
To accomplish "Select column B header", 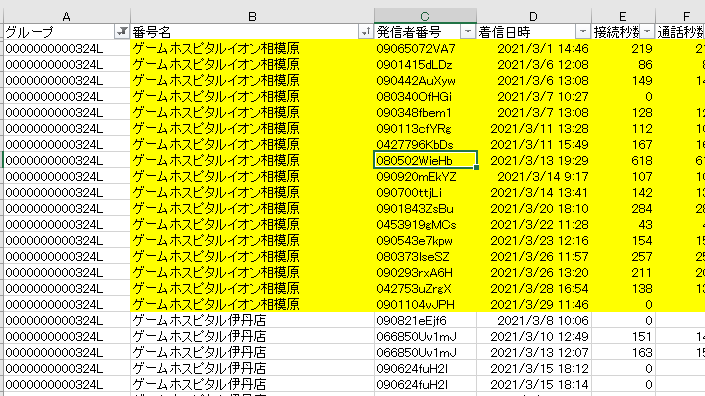I will [x=252, y=16].
